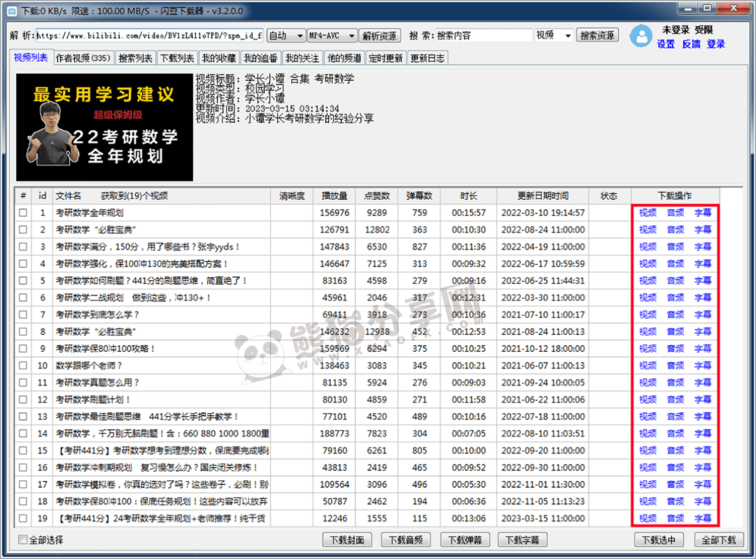Switch to the 更新日志 tab
The image size is (756, 559).
pos(428,57)
